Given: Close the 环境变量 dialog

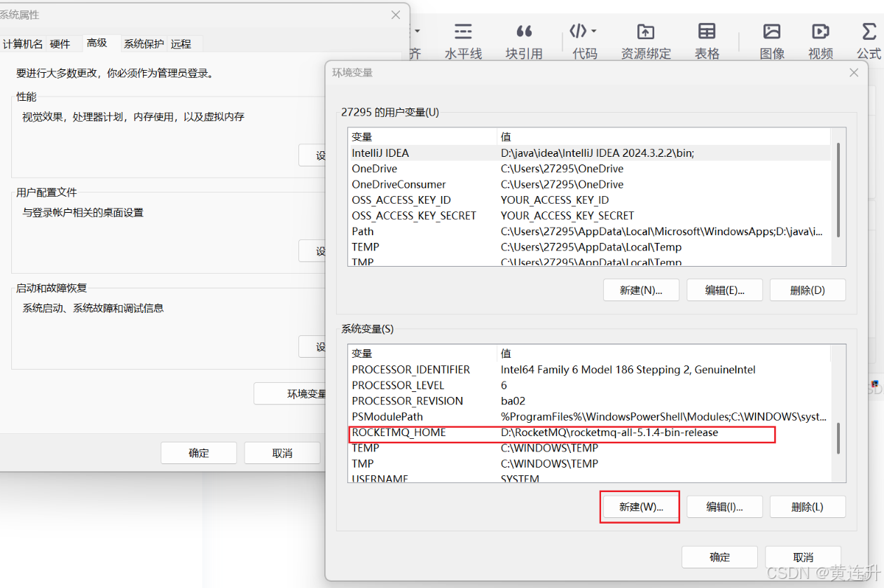Looking at the screenshot, I should [854, 72].
